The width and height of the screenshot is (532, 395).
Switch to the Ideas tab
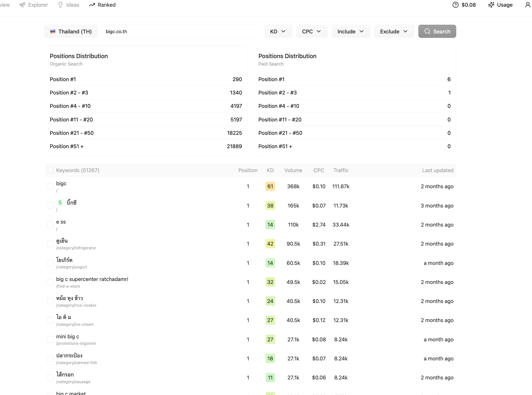pos(69,5)
